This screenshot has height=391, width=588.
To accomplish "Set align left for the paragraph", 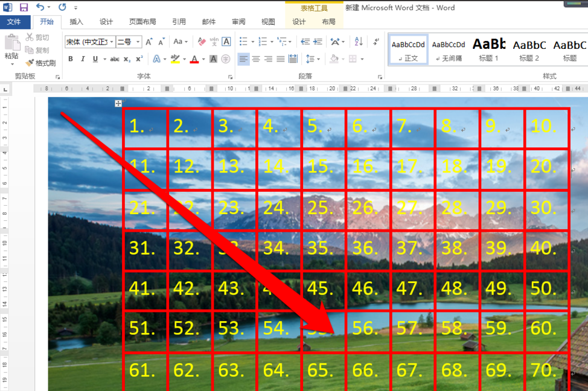I will coord(243,59).
